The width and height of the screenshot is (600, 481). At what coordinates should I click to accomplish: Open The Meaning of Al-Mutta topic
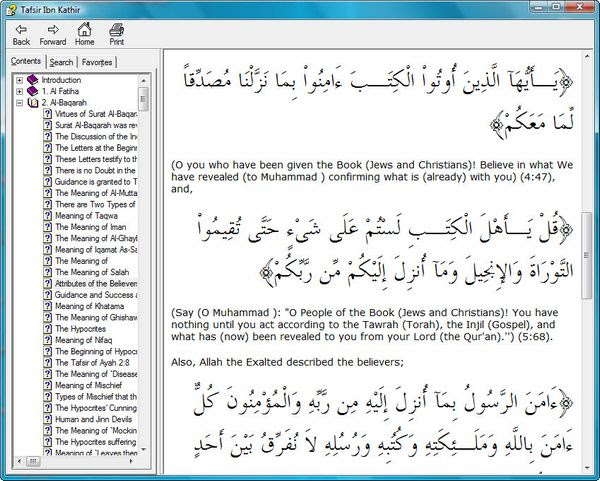(x=96, y=193)
